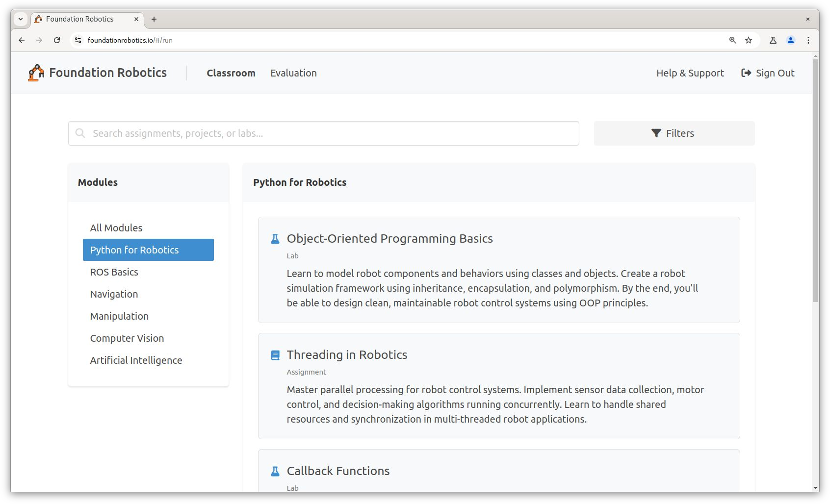Click the Foundation Robotics robot arm logo

pyautogui.click(x=36, y=73)
